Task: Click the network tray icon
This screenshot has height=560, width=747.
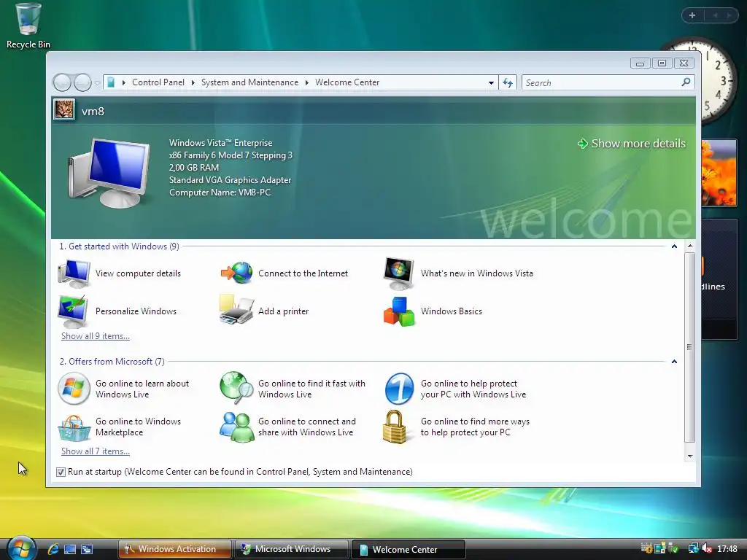Action: coord(693,548)
